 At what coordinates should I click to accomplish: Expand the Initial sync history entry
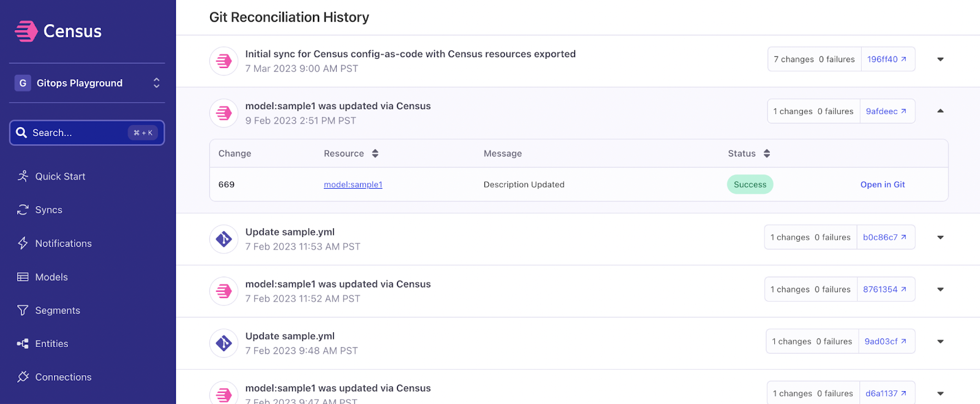[x=940, y=59]
